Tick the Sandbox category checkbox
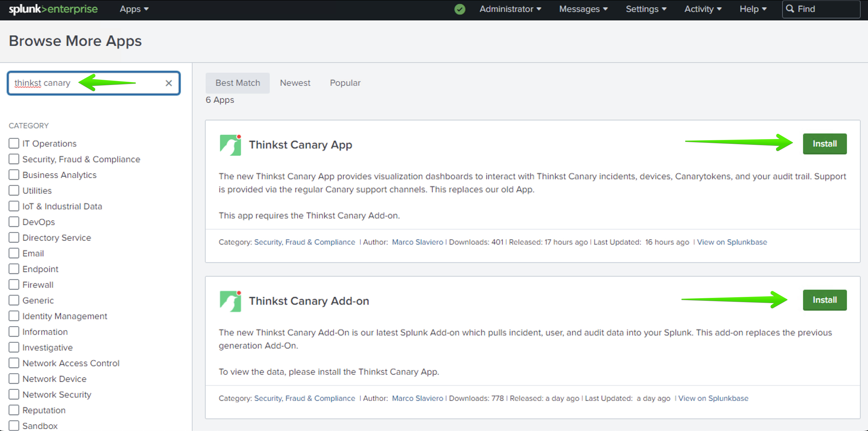Screen dimensions: 868x431 (x=14, y=426)
